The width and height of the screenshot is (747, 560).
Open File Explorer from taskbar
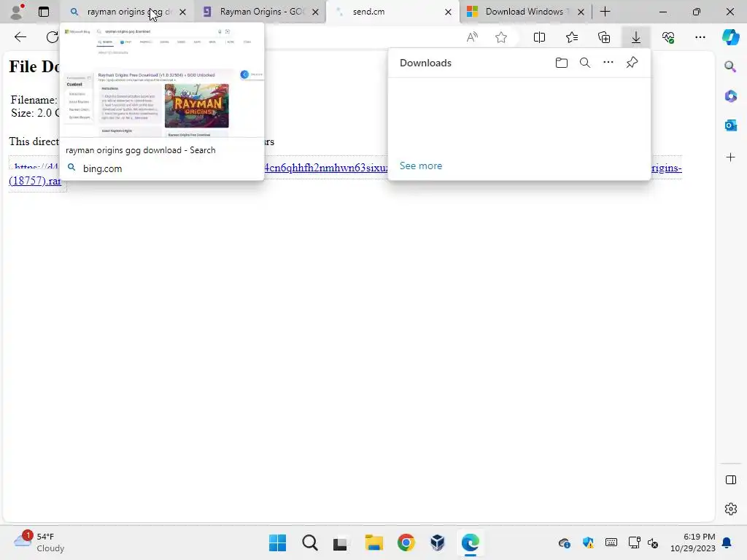point(374,542)
